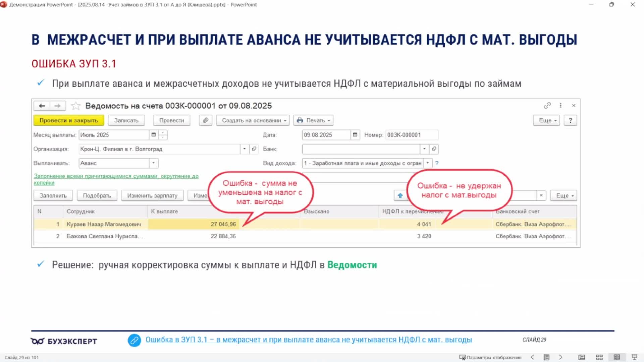644x362 pixels.
Task: Open the Печать dropdown button
Action: 314,120
